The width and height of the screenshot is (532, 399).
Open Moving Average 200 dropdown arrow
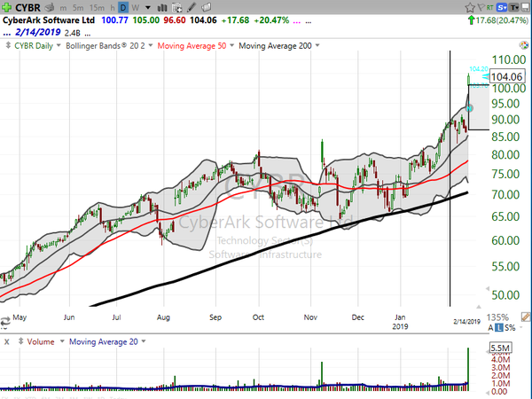click(x=317, y=45)
